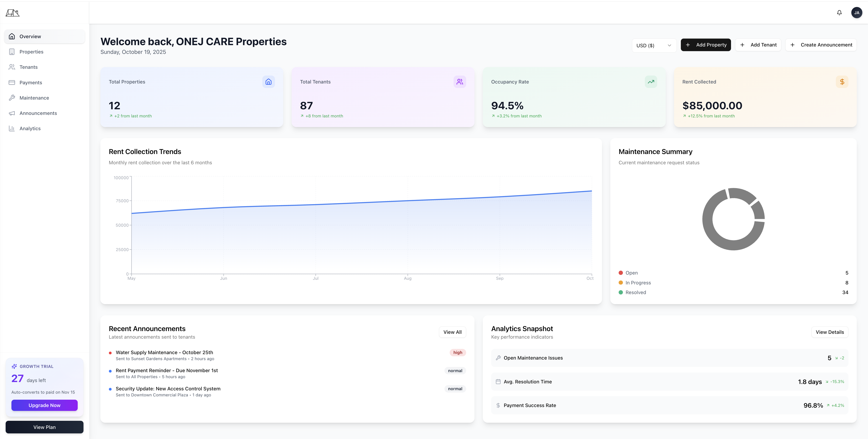
Task: Toggle the Resolved legend item
Action: pos(635,293)
